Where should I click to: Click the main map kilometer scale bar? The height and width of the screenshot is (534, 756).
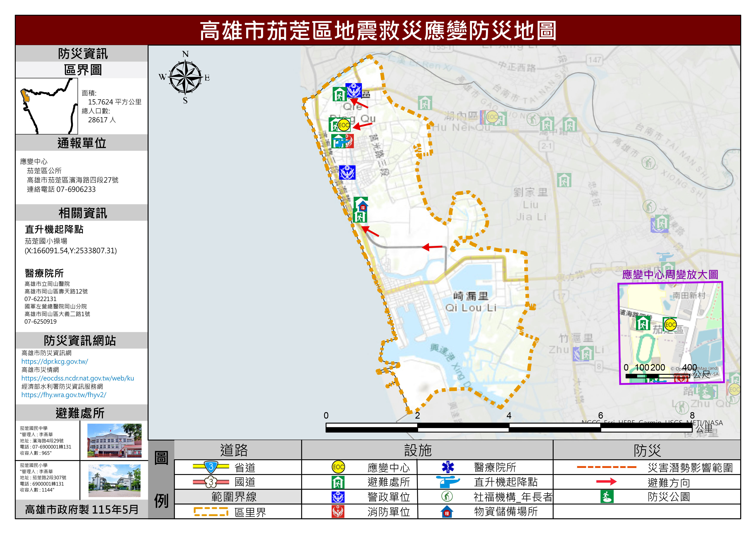pyautogui.click(x=509, y=427)
